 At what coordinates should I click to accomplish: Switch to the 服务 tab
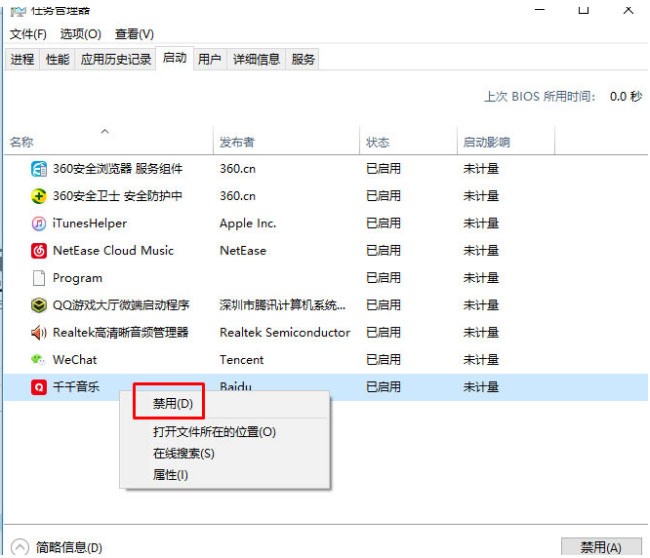[303, 59]
